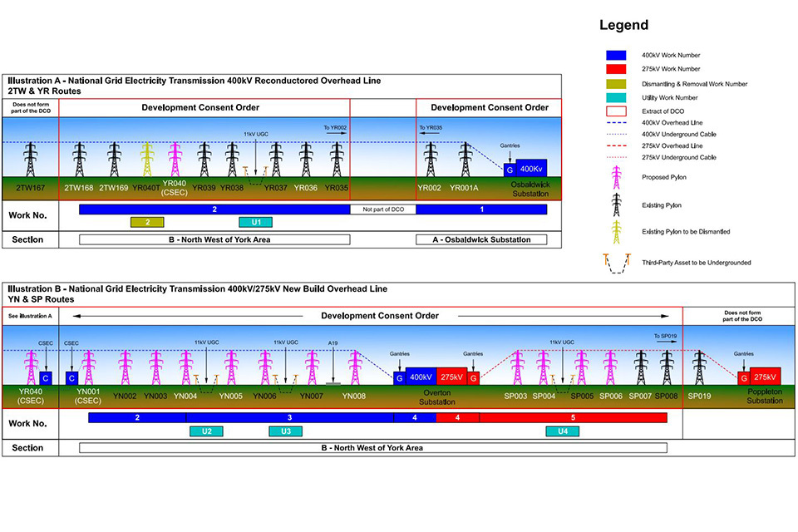
Task: Click the YN008 proposed pylon
Action: 355,367
